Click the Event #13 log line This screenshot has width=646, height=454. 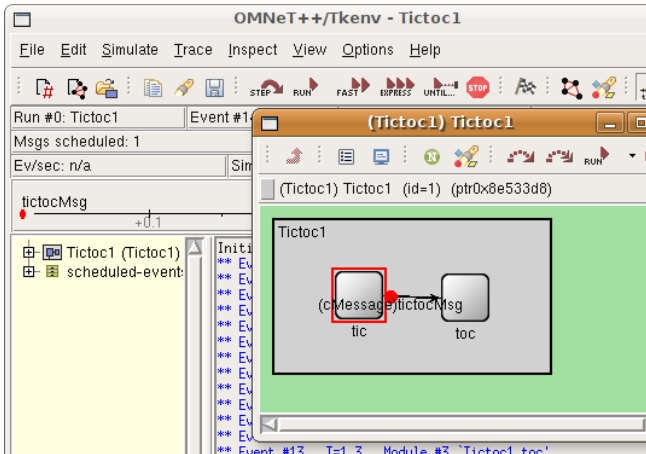click(x=383, y=450)
